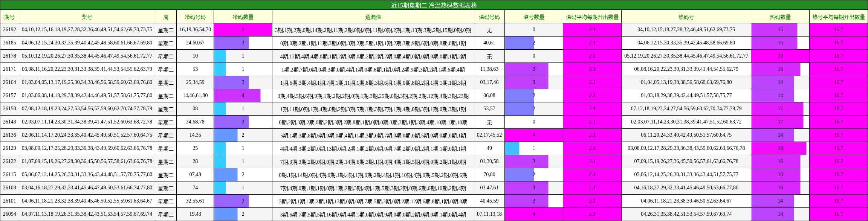This screenshot has width=868, height=221.
Task: Click cold codes cell 16,19,36,54,70
Action: pos(195,30)
